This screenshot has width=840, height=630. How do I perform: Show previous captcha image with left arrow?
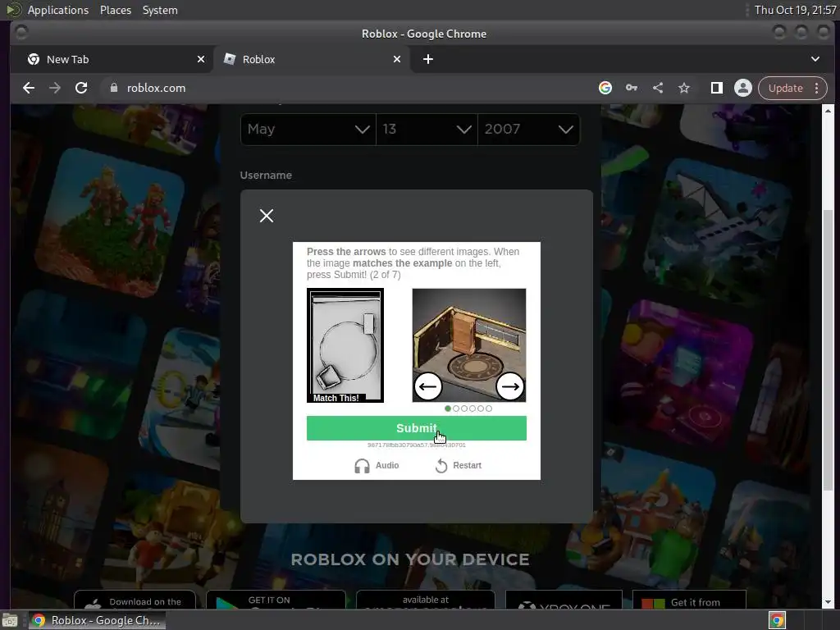(428, 386)
